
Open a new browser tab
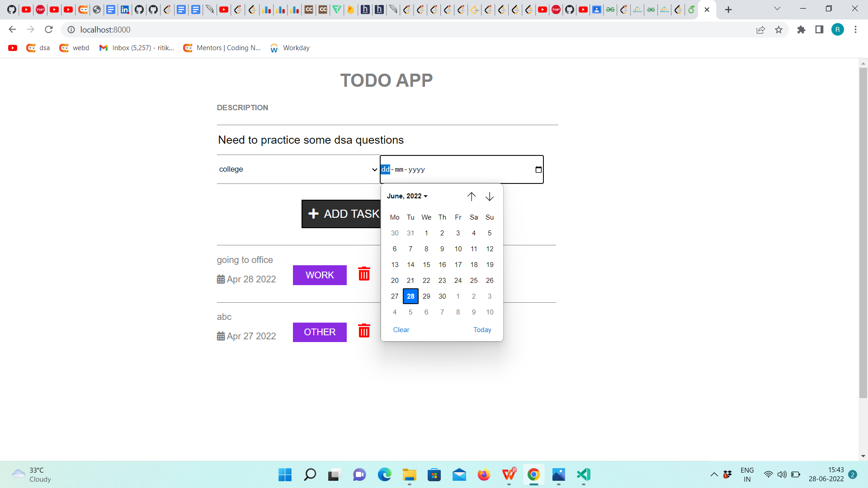[x=728, y=9]
